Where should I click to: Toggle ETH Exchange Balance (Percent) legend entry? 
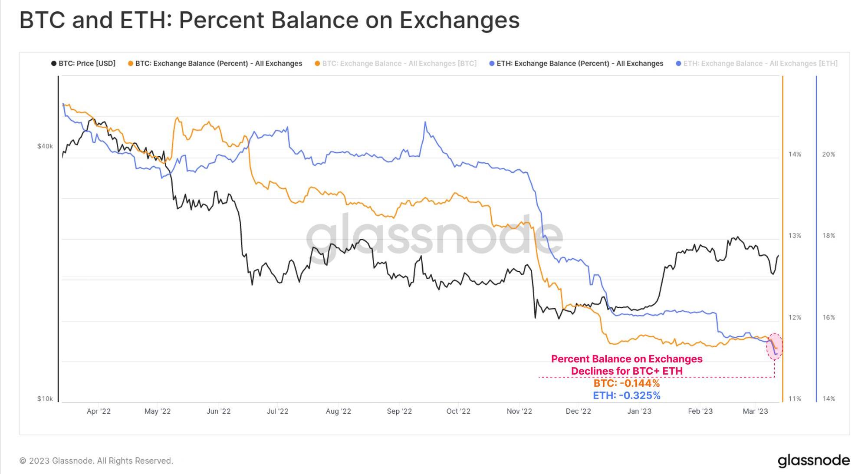click(x=576, y=63)
